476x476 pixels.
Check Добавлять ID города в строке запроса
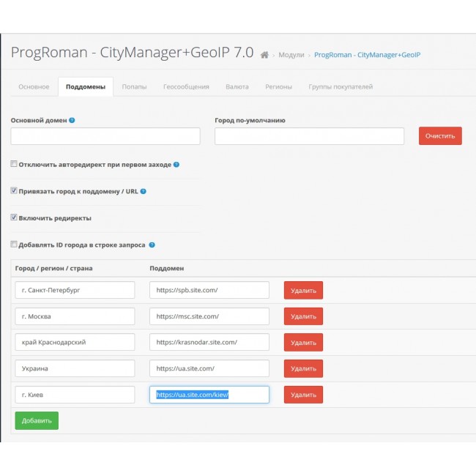pos(14,245)
